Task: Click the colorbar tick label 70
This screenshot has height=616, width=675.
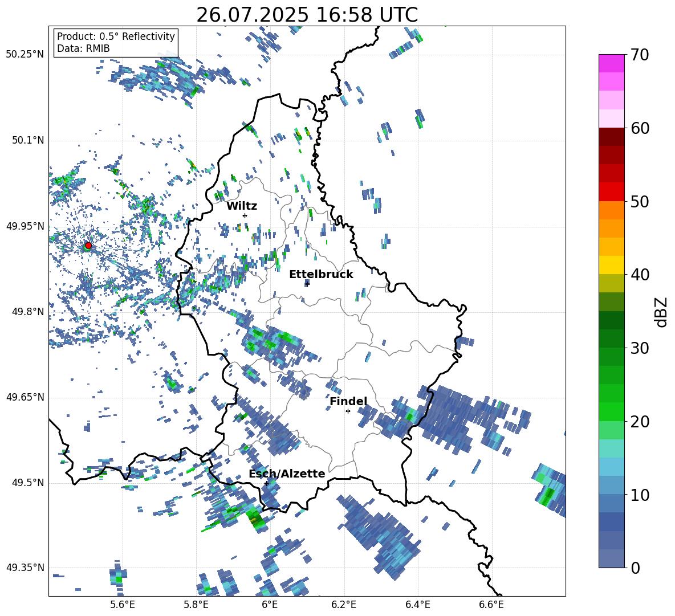Action: pos(640,55)
